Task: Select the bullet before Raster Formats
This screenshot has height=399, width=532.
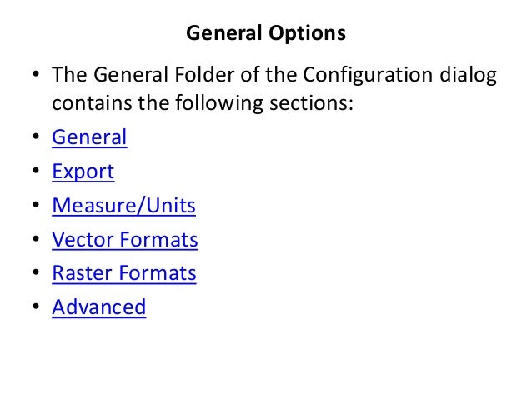Action: 36,272
